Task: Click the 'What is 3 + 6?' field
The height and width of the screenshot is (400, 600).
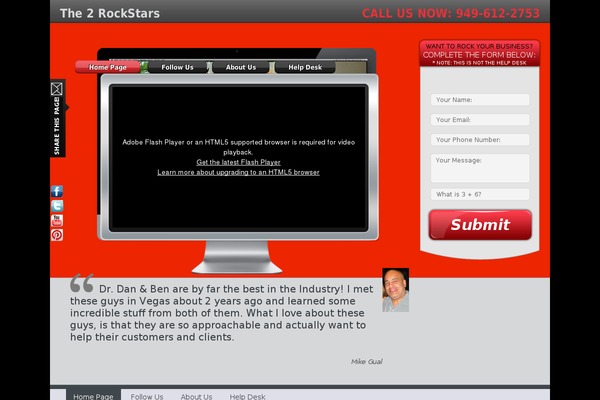Action: coord(480,194)
